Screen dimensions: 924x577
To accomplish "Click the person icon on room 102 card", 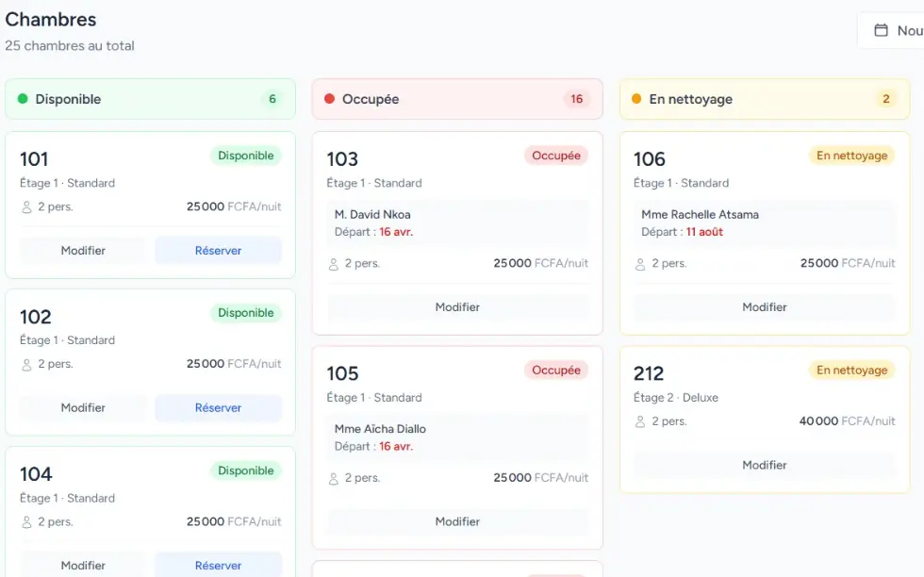I will tap(26, 365).
